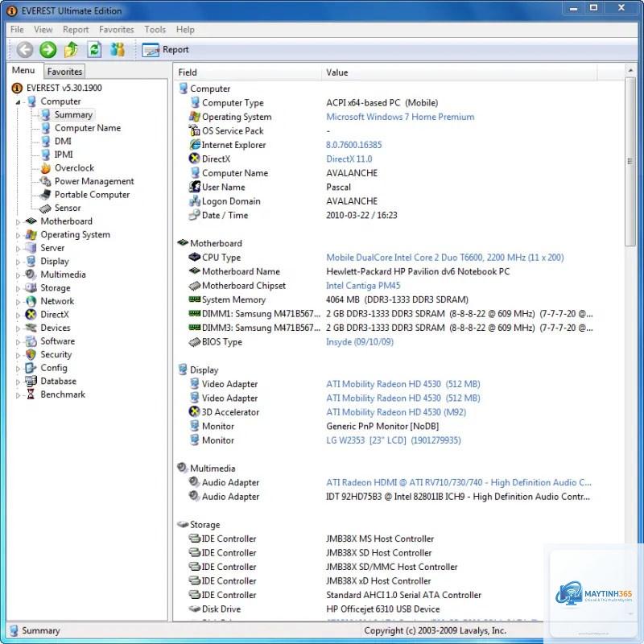Click the Value column header
Viewport: 644px width, 644px height.
tap(459, 72)
